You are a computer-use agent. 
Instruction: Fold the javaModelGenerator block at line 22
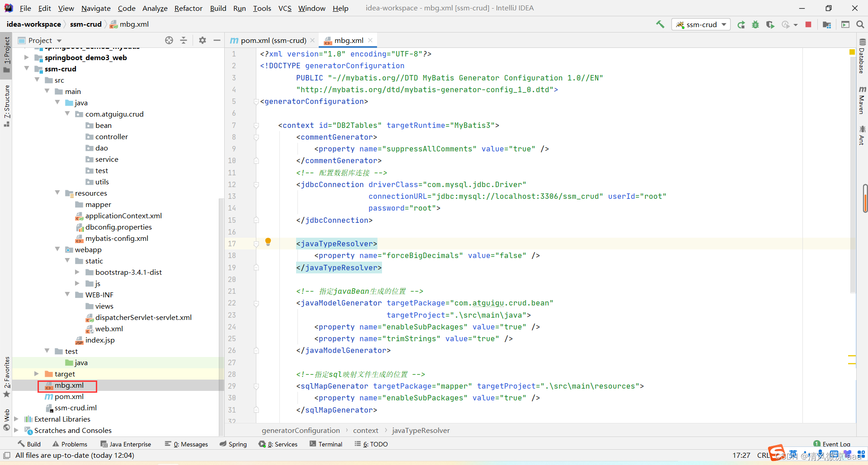point(256,303)
